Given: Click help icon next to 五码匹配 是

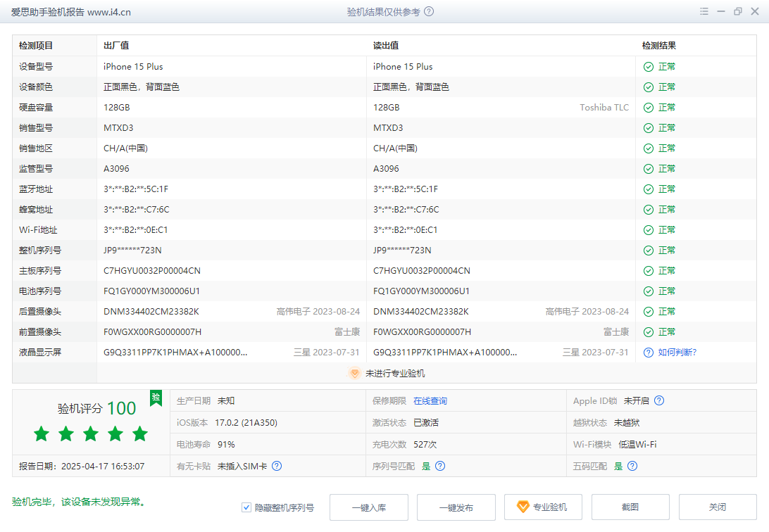Looking at the screenshot, I should [x=632, y=466].
